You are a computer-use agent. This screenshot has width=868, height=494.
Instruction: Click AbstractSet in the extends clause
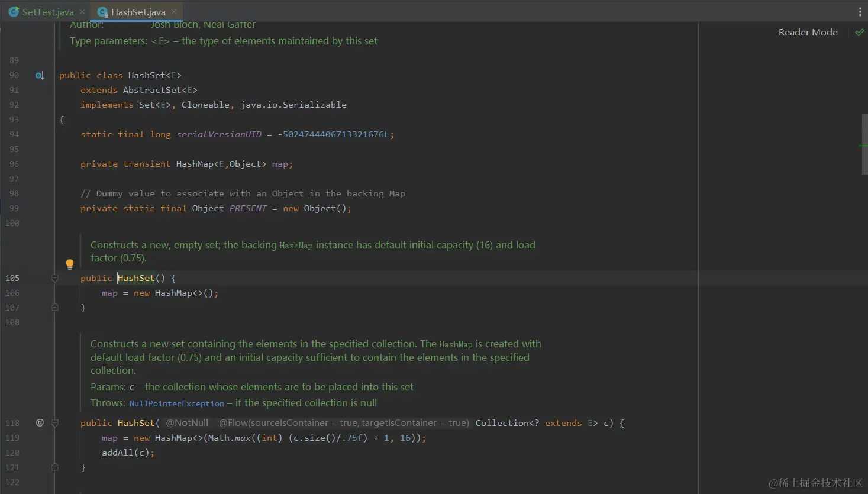tap(152, 90)
